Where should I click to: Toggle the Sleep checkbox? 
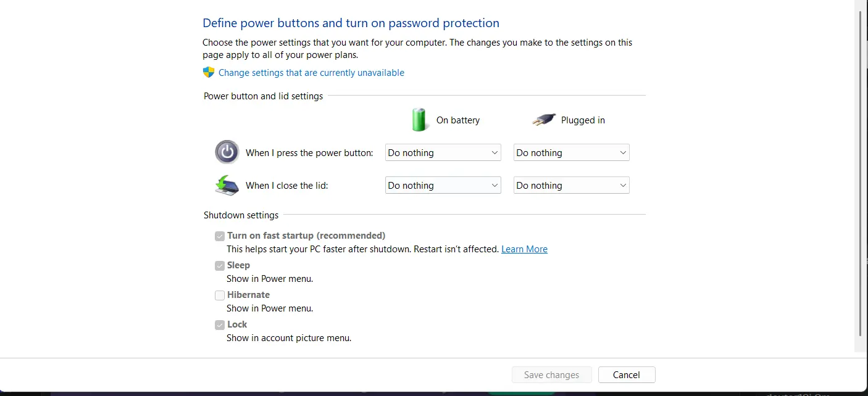pyautogui.click(x=220, y=265)
